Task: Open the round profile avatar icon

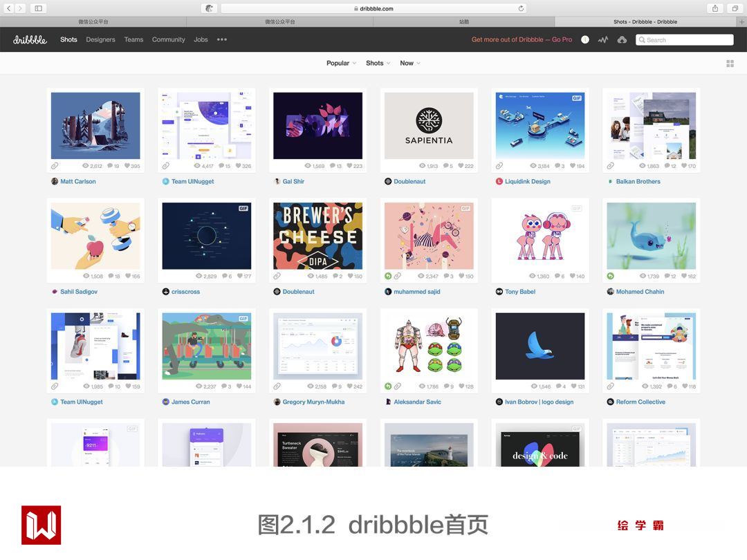Action: click(585, 39)
